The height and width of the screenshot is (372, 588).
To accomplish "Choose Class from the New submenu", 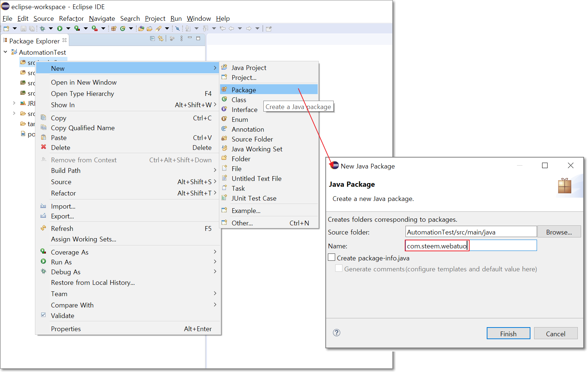I will 269,100.
